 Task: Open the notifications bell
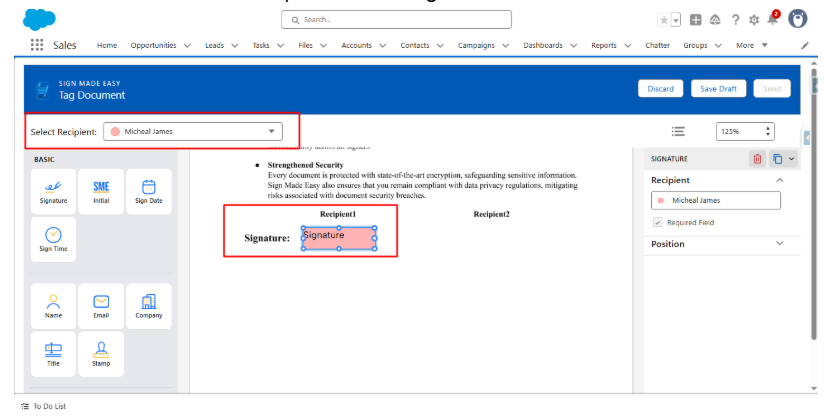click(772, 19)
